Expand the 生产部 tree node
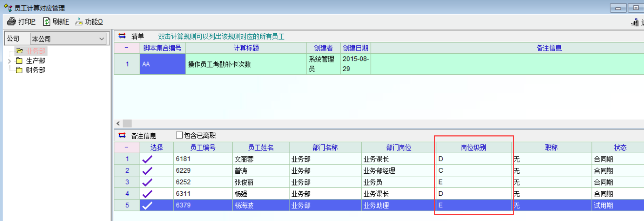The width and height of the screenshot is (644, 221). [x=9, y=61]
